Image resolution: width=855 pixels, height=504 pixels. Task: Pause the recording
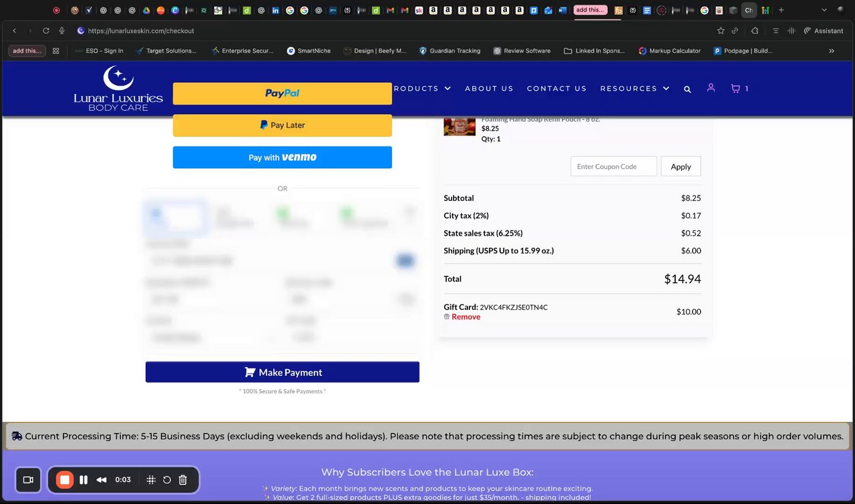tap(83, 479)
